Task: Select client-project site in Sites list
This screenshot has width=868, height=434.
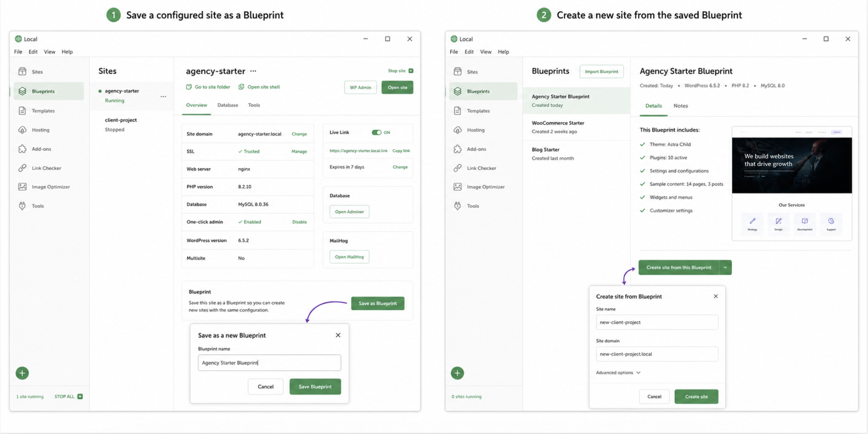Action: [x=131, y=124]
